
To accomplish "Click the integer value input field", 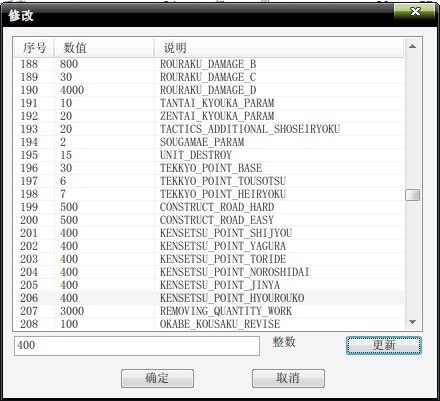I will 137,345.
